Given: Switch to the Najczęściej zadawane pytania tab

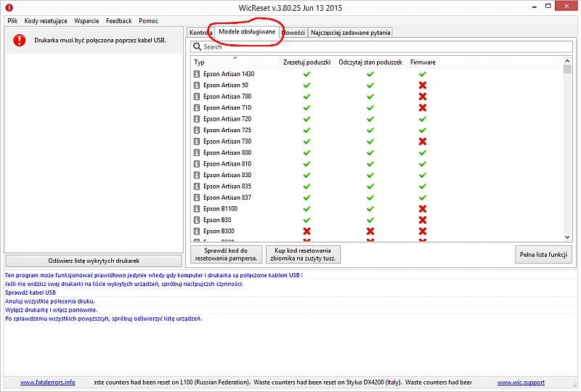Looking at the screenshot, I should [351, 33].
